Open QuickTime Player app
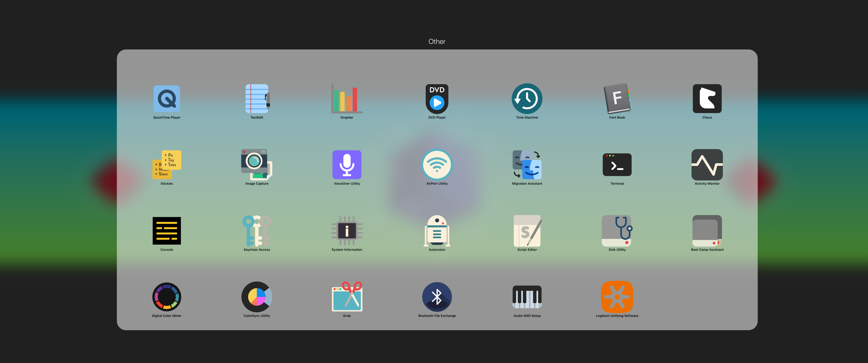 point(167,99)
